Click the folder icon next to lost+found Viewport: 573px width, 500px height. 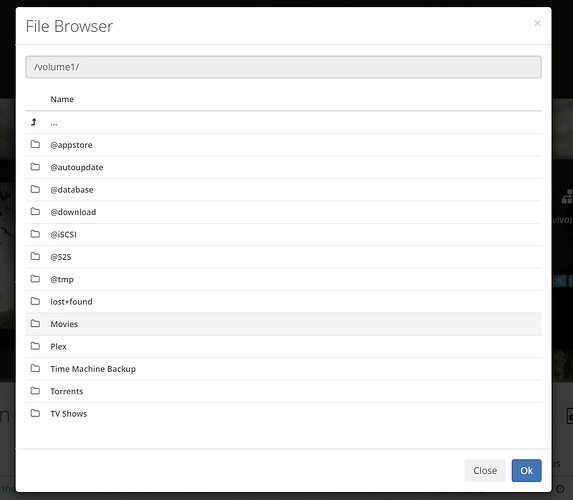[35, 301]
